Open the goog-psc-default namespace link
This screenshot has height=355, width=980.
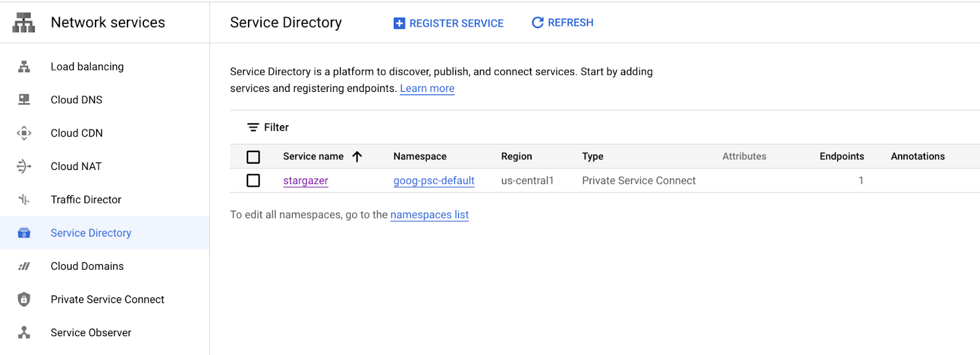pos(434,181)
